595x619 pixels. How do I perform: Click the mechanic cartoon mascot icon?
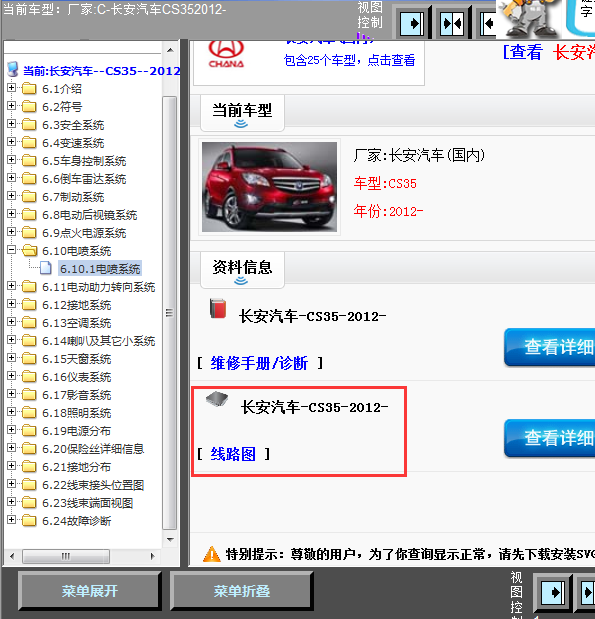pyautogui.click(x=529, y=18)
